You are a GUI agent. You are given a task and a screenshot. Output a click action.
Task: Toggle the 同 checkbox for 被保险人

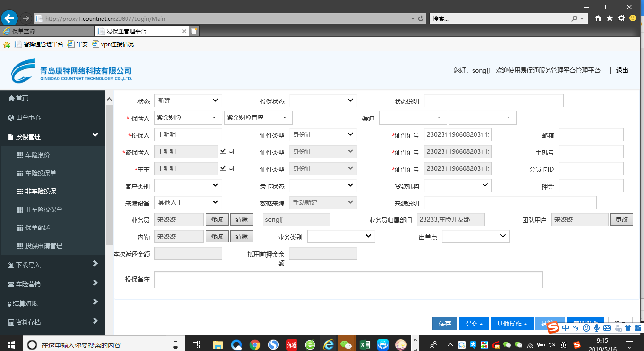point(223,151)
